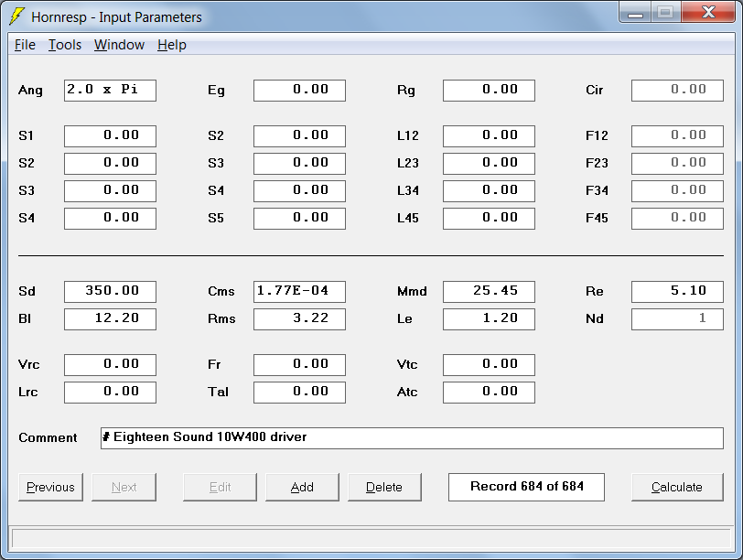Viewport: 743px width, 560px height.
Task: Open the Help menu
Action: coord(171,45)
